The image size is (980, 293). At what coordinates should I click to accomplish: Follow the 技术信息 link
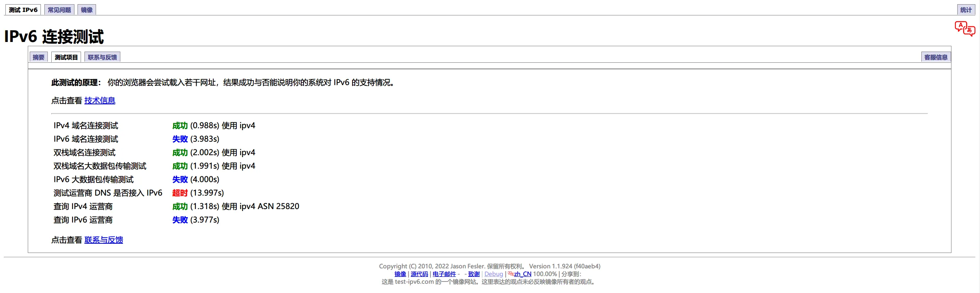point(100,100)
